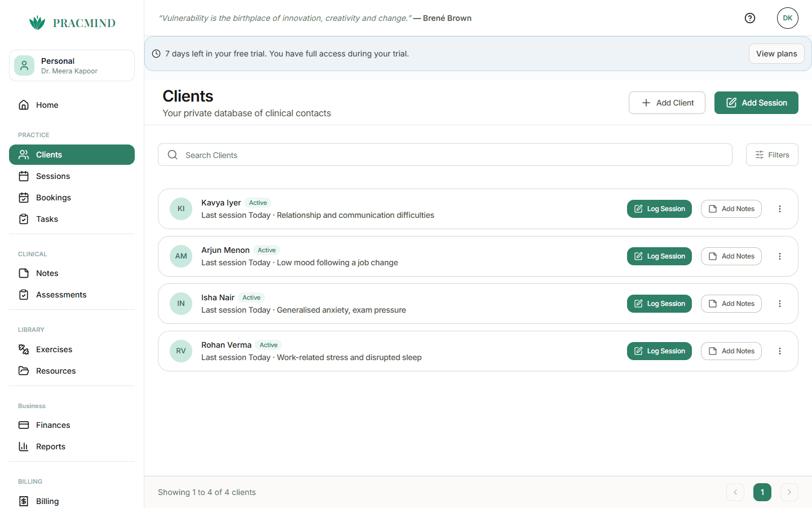The image size is (812, 508).
Task: Click the IN avatar for Isha Nair
Action: pos(181,304)
